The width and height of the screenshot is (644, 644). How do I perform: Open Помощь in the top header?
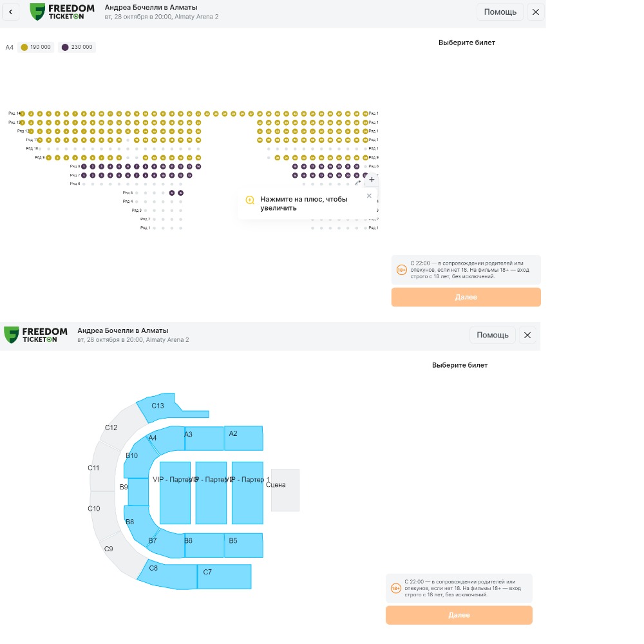click(x=500, y=12)
